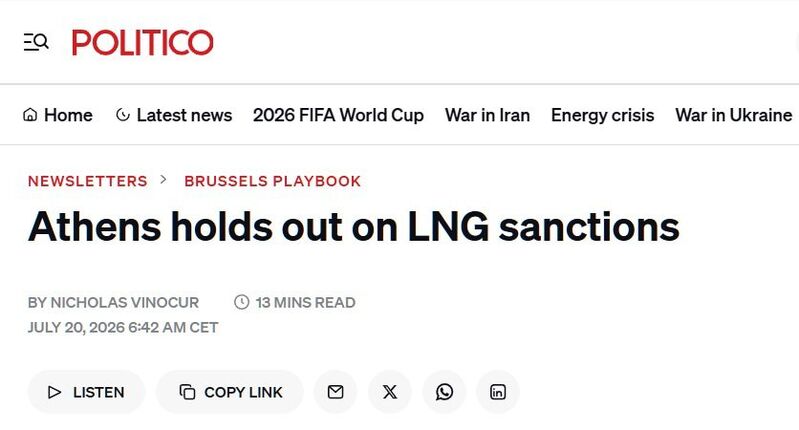This screenshot has height=430, width=799.
Task: Play the article with LISTEN button
Action: tap(86, 392)
